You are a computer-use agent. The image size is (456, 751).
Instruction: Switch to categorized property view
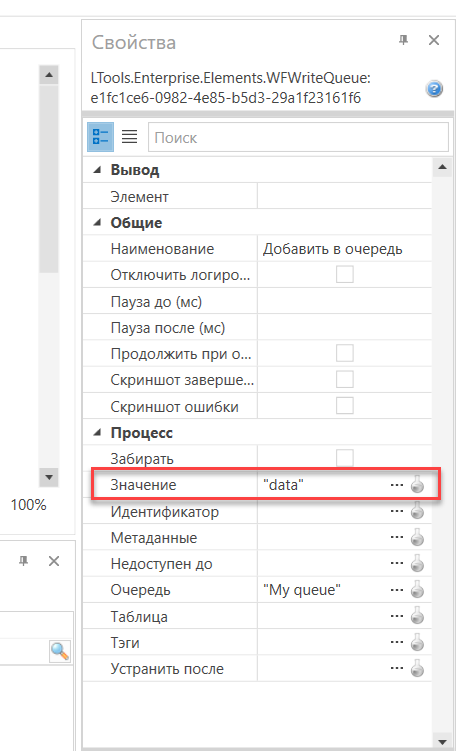(x=100, y=136)
